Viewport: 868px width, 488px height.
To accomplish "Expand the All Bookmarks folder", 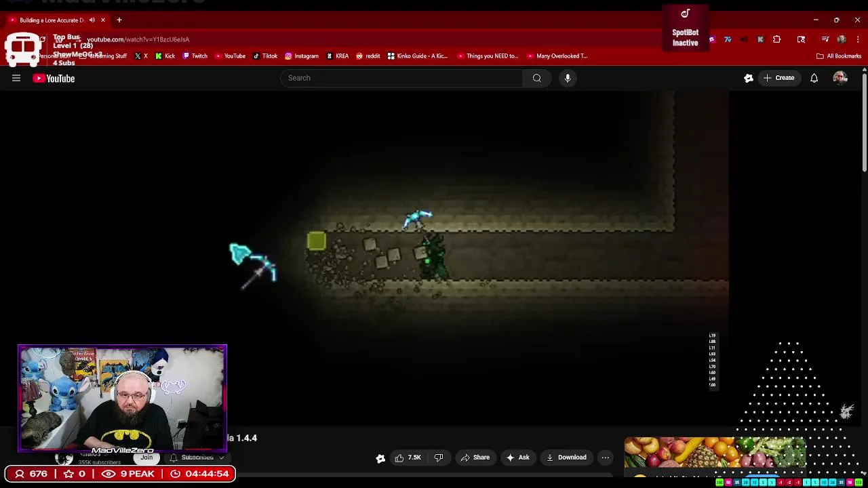I will [839, 56].
